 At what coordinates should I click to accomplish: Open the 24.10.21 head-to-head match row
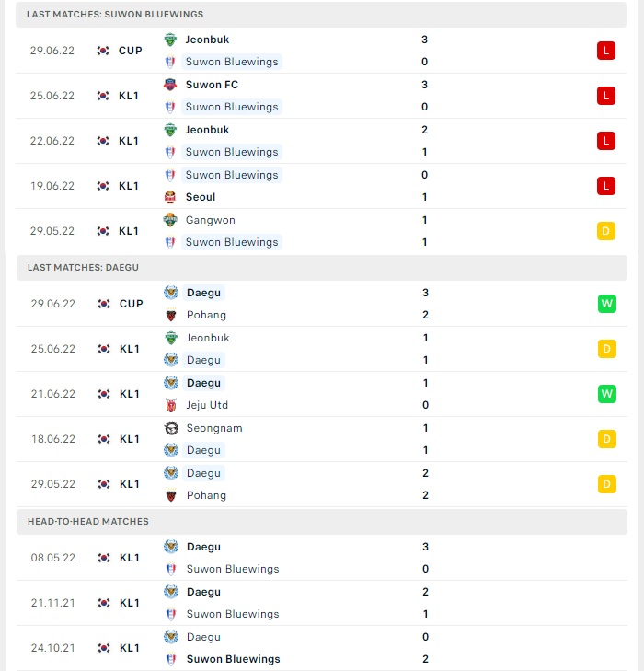click(x=322, y=648)
